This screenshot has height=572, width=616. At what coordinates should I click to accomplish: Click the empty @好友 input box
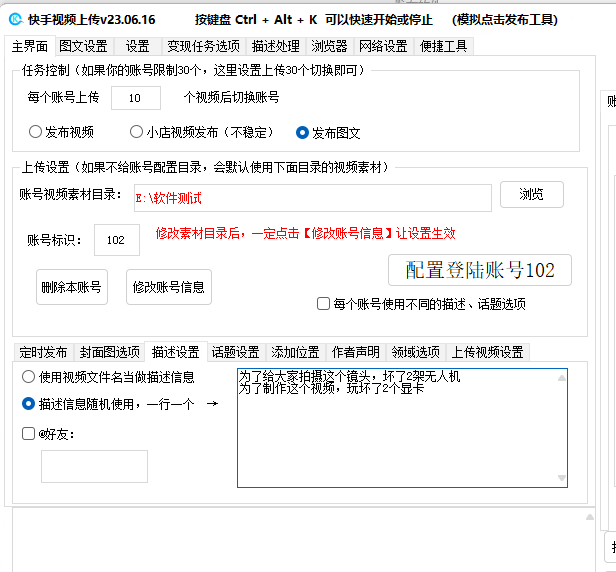coord(94,466)
